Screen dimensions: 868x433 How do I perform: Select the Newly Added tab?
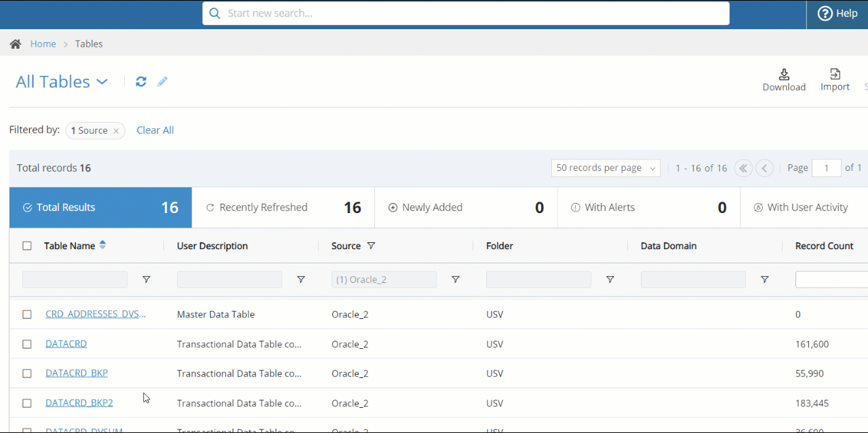[x=466, y=208]
